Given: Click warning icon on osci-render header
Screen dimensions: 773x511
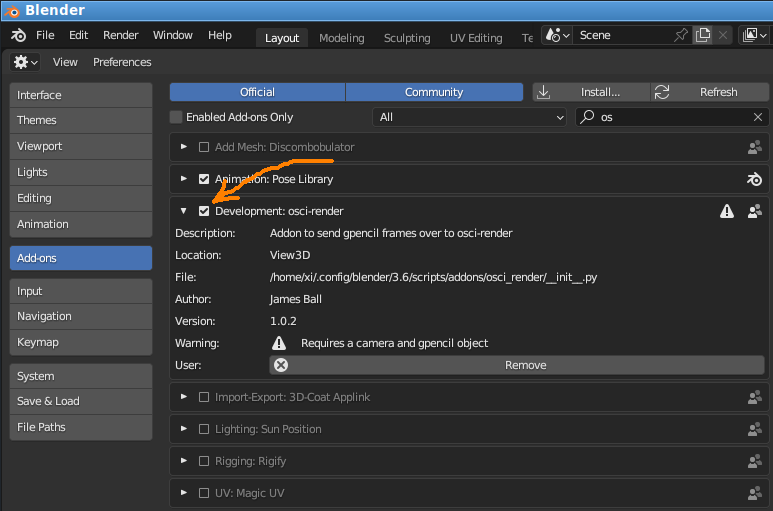Looking at the screenshot, I should [x=727, y=211].
